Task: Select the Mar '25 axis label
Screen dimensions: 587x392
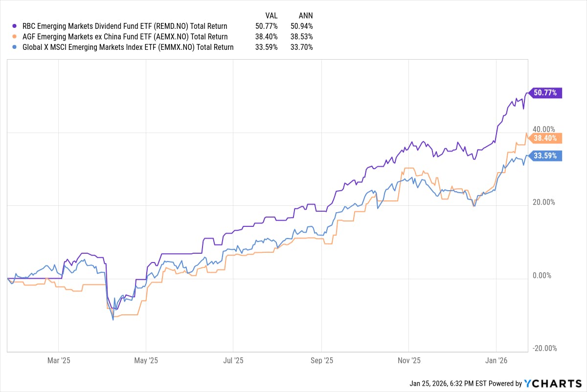Action: 58,360
